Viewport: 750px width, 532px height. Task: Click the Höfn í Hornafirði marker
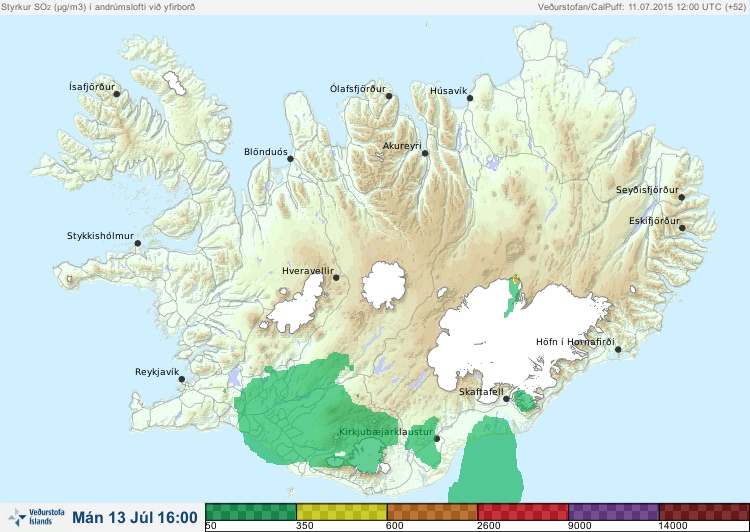tap(618, 350)
